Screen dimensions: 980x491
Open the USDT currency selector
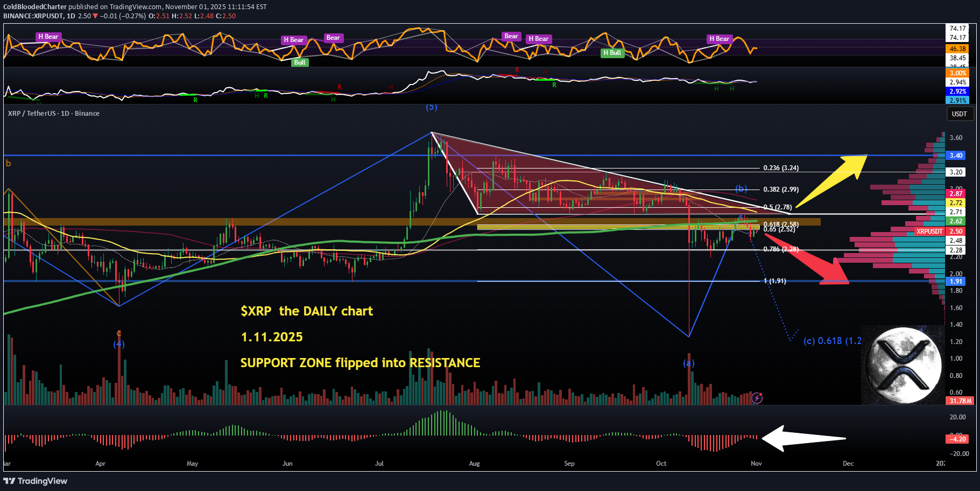click(959, 114)
